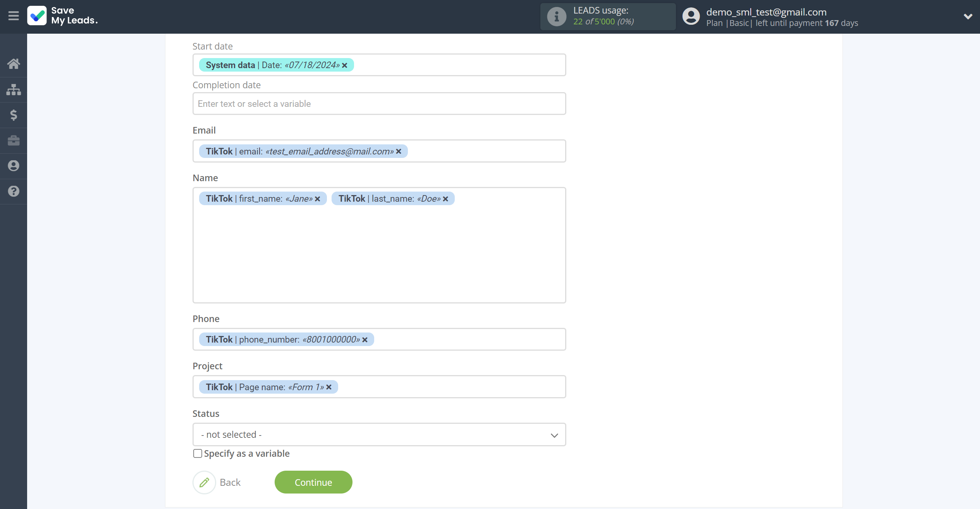Remove TikTok first_name Jane tag

[317, 199]
